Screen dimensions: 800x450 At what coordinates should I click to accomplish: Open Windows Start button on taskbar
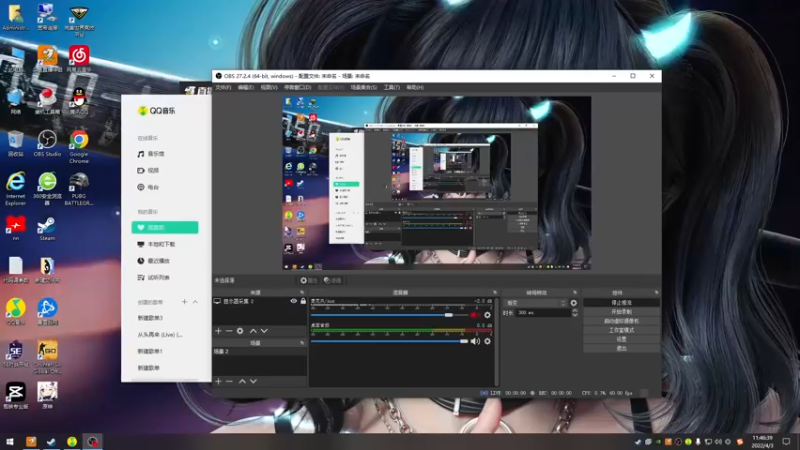click(9, 442)
